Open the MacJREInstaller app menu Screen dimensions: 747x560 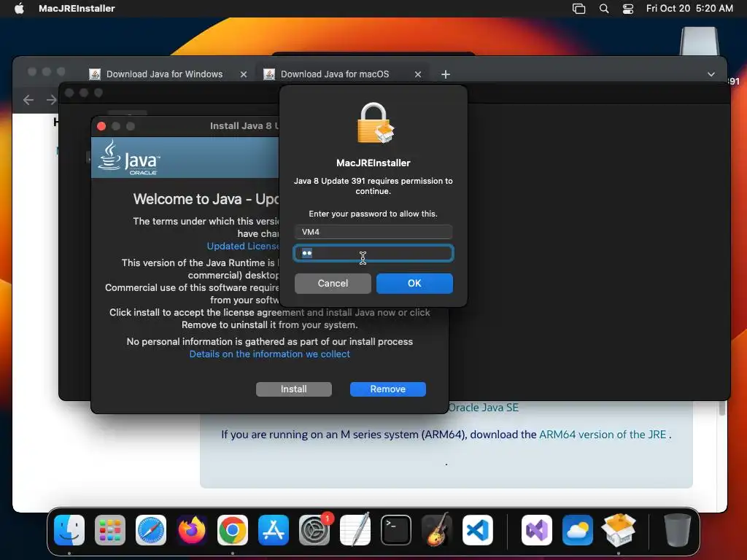click(x=77, y=8)
